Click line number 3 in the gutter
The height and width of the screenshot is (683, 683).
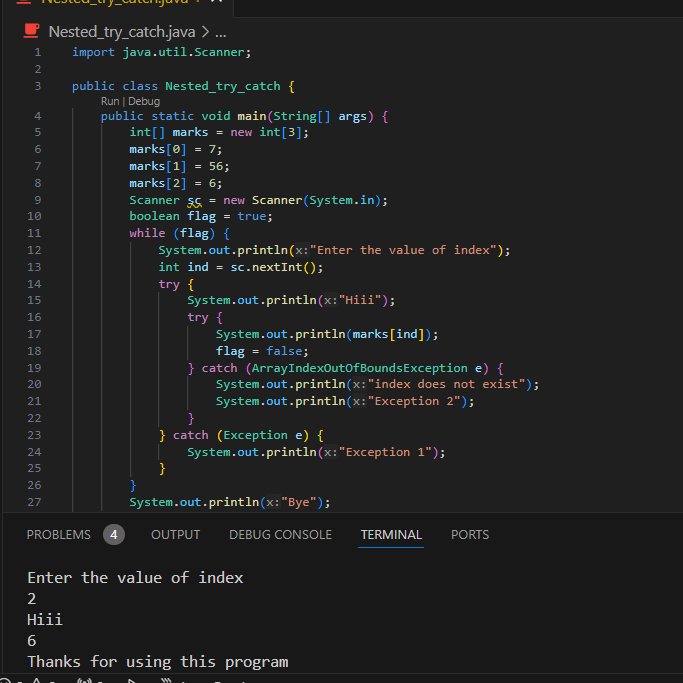click(x=37, y=86)
